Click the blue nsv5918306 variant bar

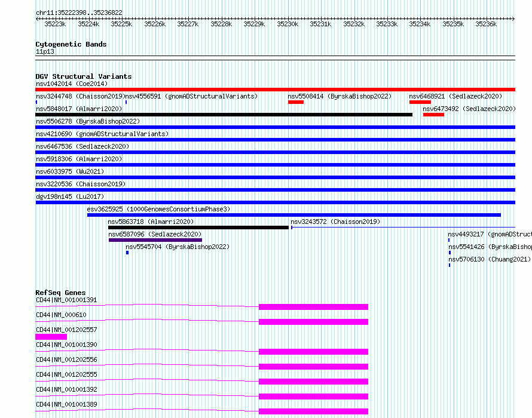275,165
